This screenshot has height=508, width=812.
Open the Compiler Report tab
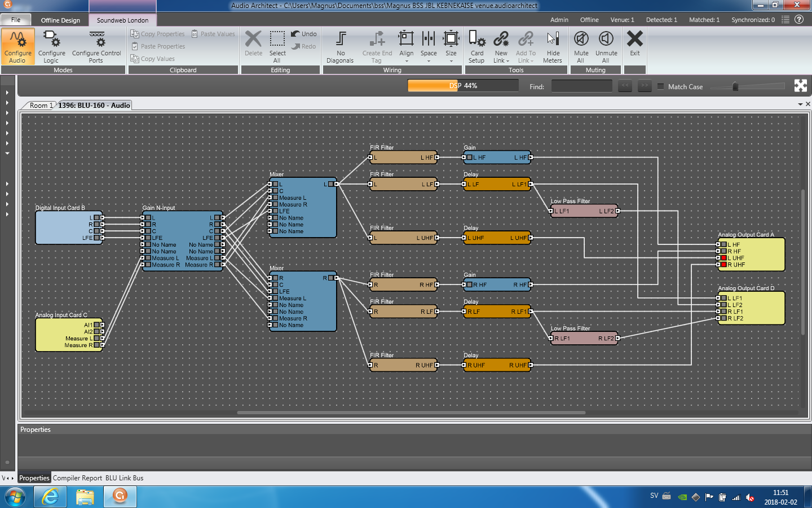(77, 478)
